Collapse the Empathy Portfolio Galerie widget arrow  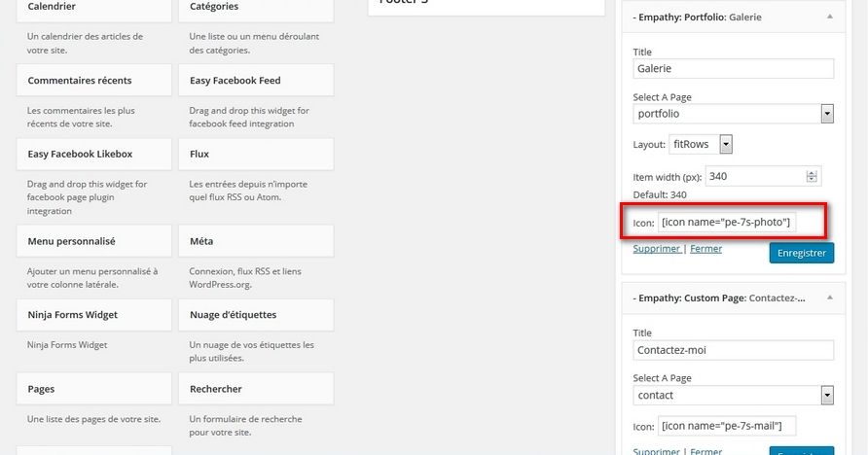tap(829, 17)
